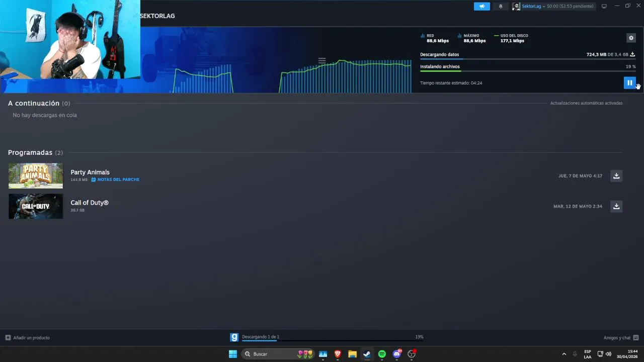Click the announcements megaphone icon
The image size is (644, 362).
(481, 6)
